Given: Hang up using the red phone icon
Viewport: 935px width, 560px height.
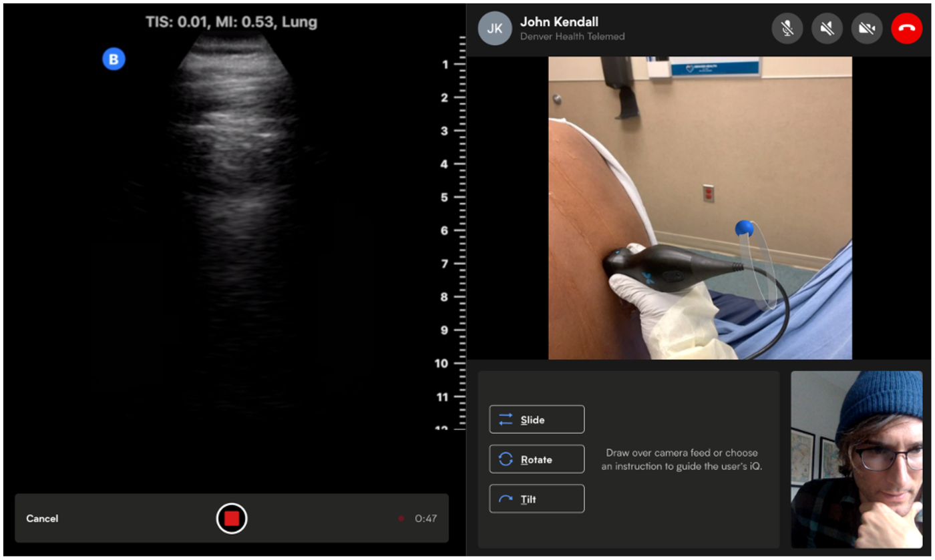Looking at the screenshot, I should [906, 28].
